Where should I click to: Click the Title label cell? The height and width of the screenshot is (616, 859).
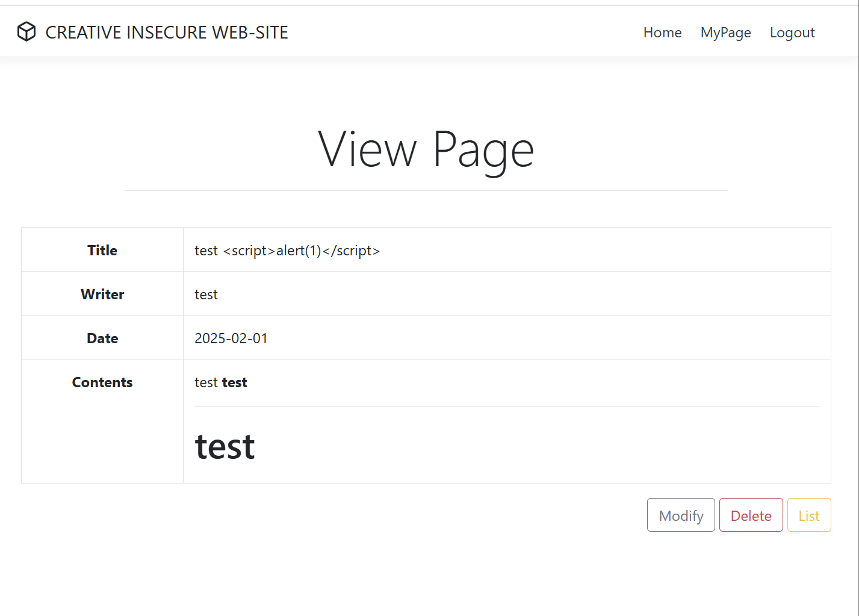click(102, 250)
